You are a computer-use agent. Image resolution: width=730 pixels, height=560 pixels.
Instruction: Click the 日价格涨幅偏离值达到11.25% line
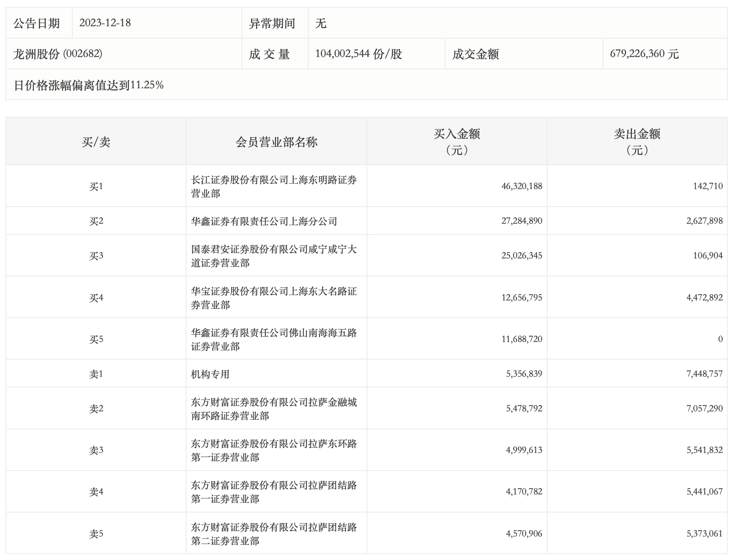88,85
